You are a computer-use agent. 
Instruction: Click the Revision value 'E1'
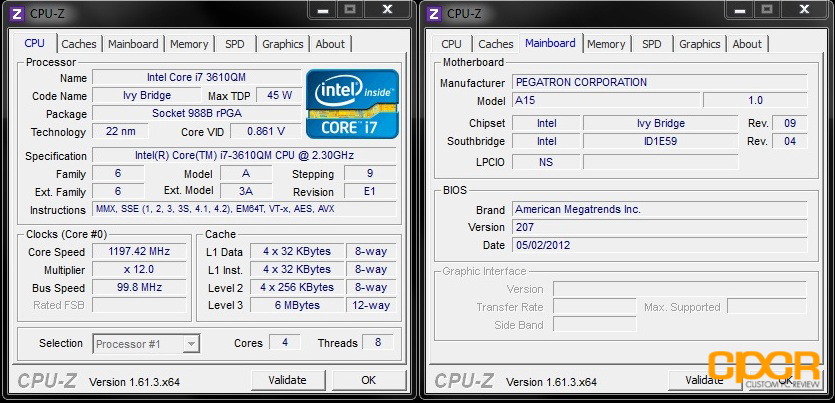(370, 191)
